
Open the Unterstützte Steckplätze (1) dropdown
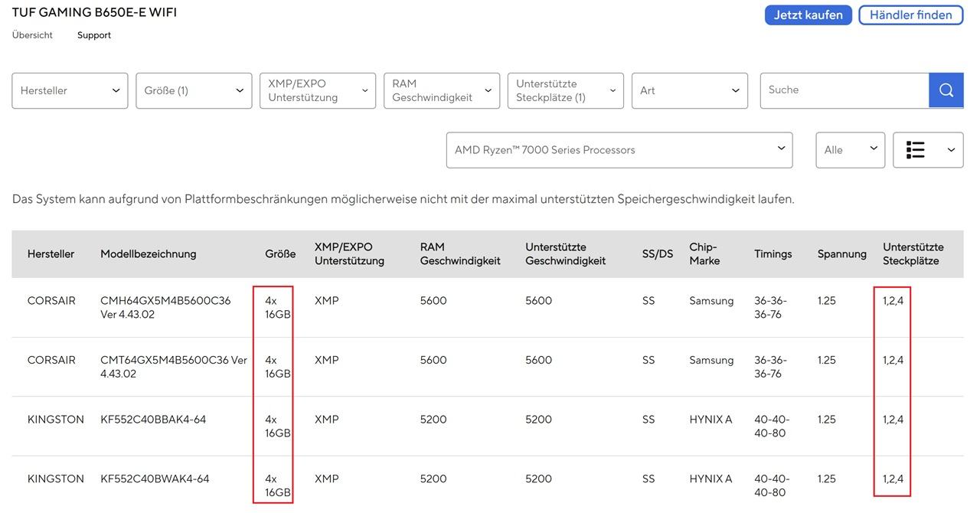pos(566,90)
